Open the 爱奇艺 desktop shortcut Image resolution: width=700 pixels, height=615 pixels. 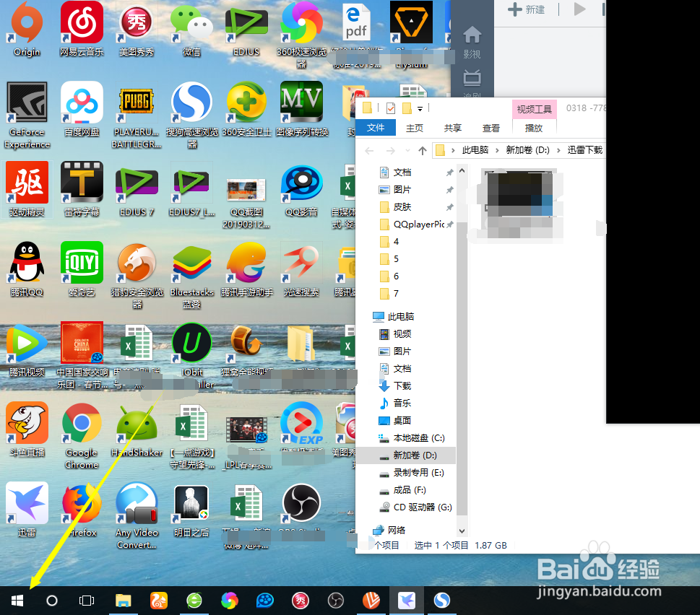(82, 269)
